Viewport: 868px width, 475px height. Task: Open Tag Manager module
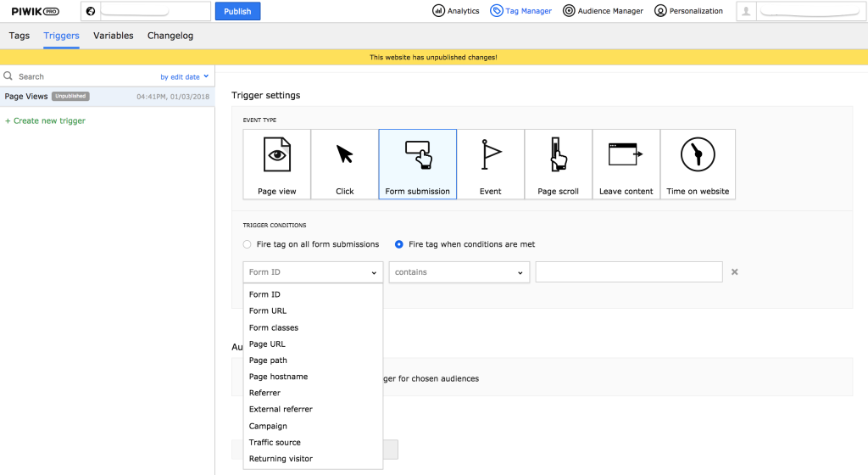pyautogui.click(x=521, y=11)
